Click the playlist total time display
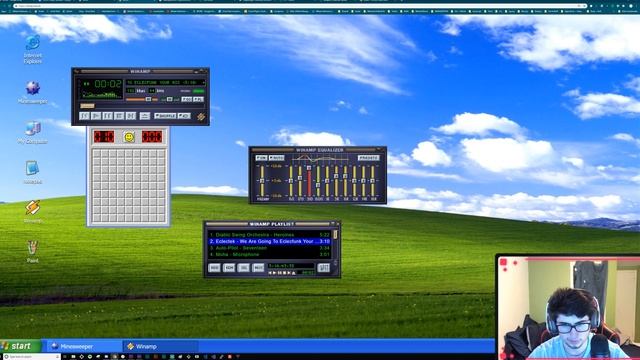Image resolution: width=640 pixels, height=360 pixels. (x=291, y=266)
